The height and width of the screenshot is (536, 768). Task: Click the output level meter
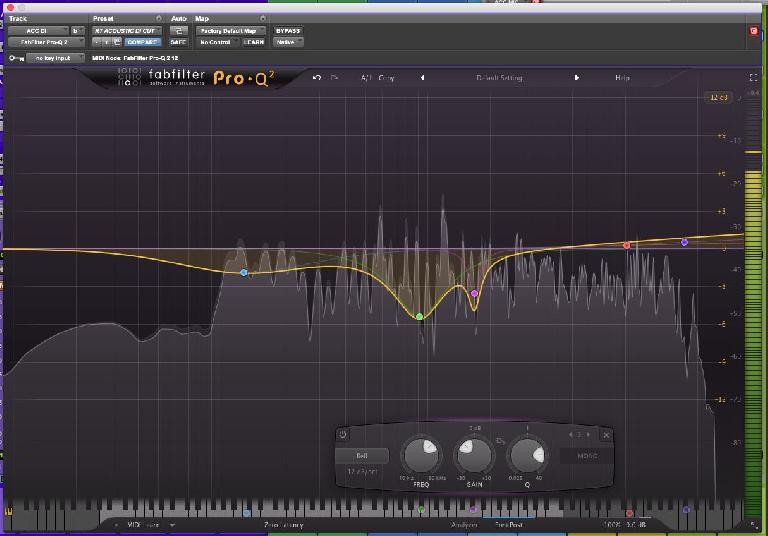[753, 309]
